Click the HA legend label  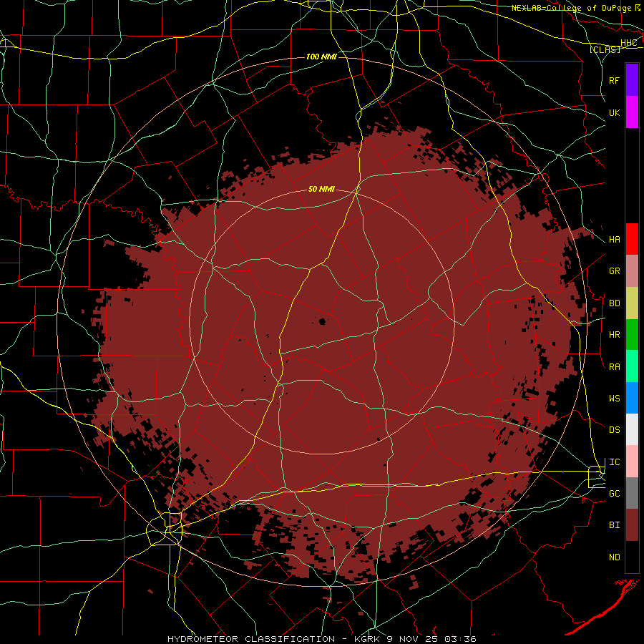point(615,239)
